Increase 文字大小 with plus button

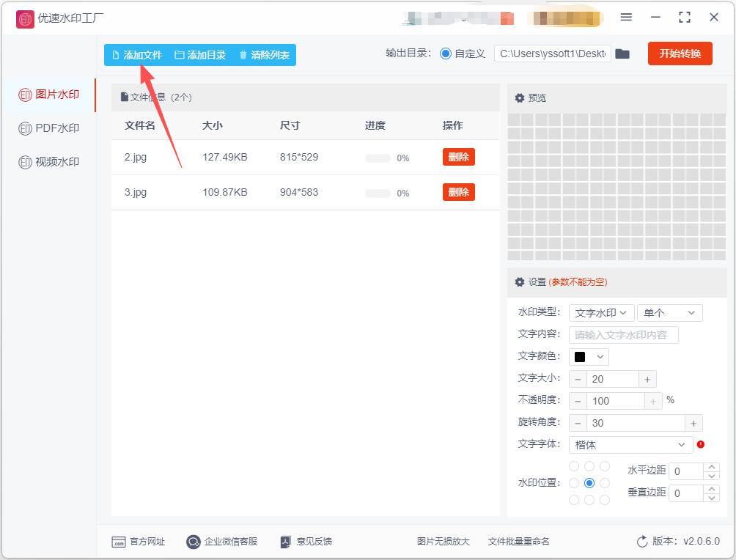647,379
